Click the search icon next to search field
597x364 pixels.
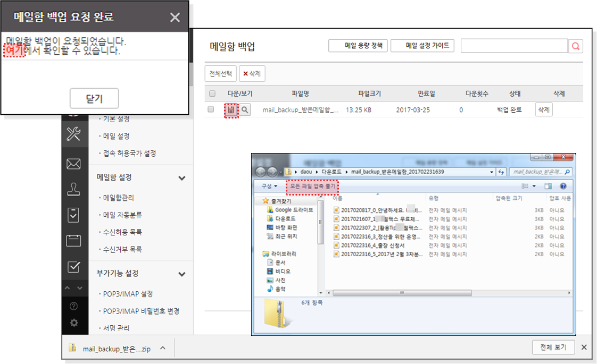pos(576,46)
